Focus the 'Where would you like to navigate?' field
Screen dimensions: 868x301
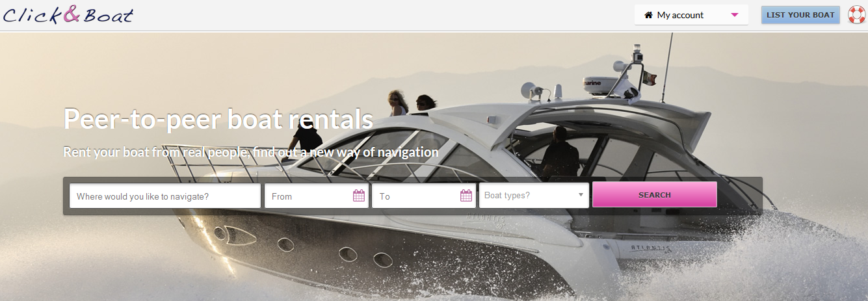(x=164, y=196)
